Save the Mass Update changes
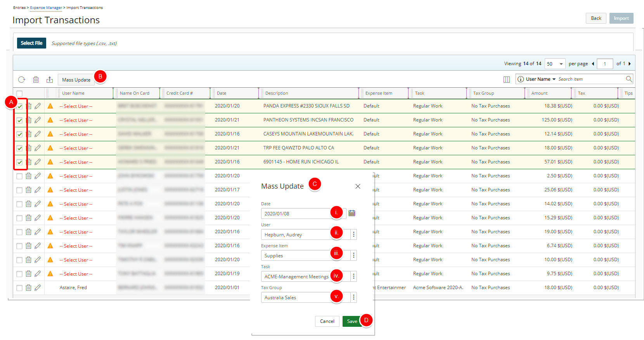644x340 pixels. [x=352, y=321]
